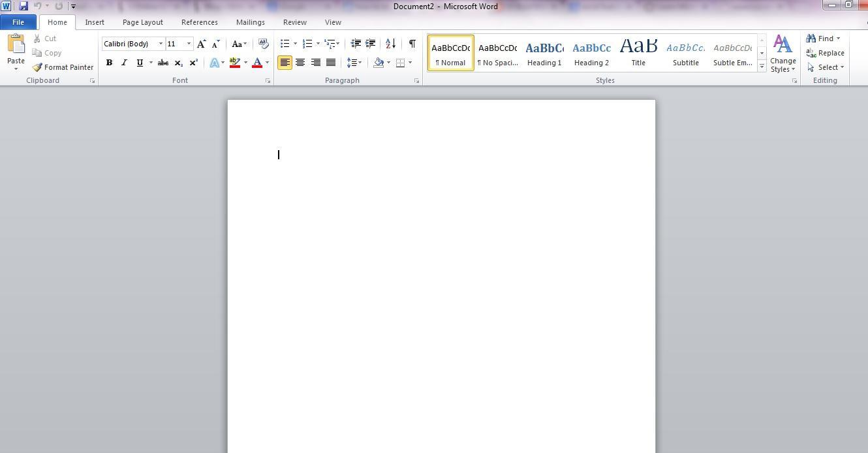The width and height of the screenshot is (868, 453).
Task: Toggle Bold formatting
Action: click(109, 63)
